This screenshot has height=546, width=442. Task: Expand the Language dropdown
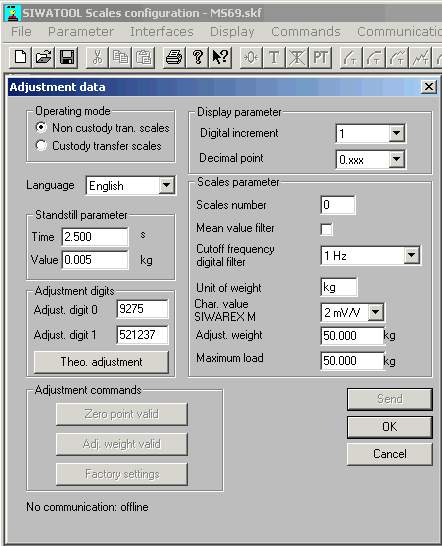pyautogui.click(x=167, y=185)
